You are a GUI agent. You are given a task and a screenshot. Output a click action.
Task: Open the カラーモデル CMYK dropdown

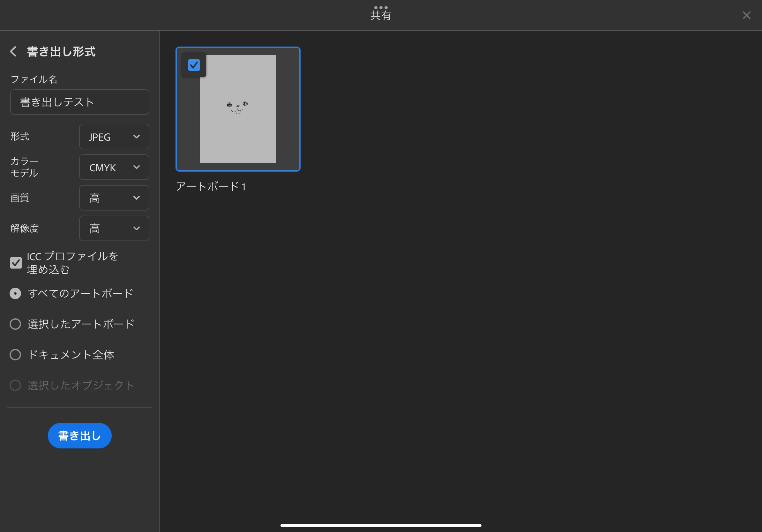point(114,167)
